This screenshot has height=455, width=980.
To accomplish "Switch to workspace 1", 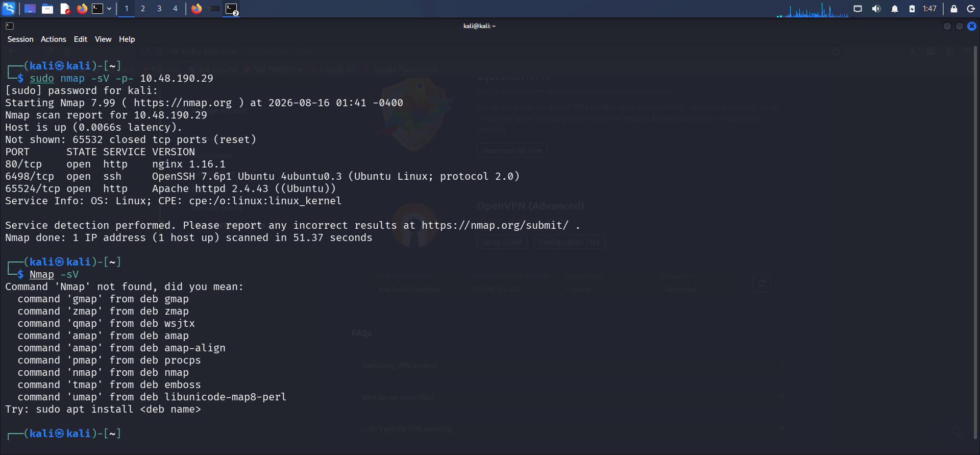I will 127,9.
